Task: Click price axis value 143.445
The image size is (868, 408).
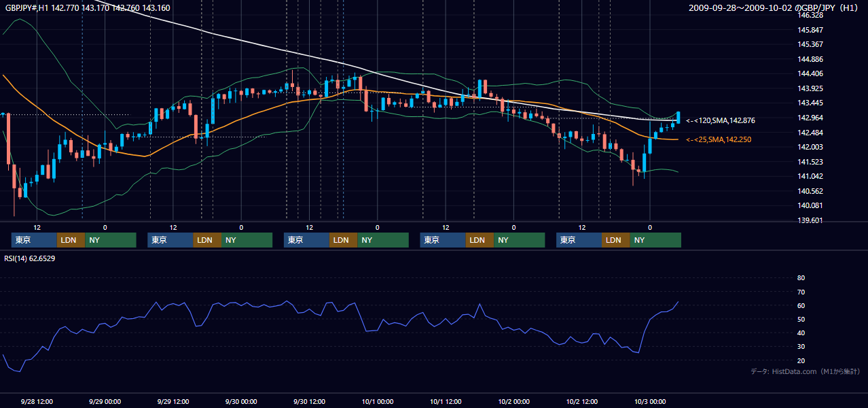Action: click(810, 103)
